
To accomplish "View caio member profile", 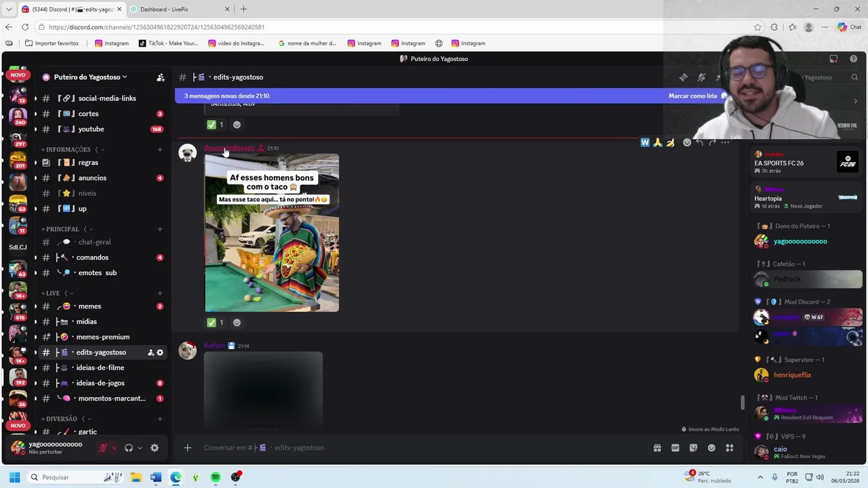I will click(x=807, y=451).
